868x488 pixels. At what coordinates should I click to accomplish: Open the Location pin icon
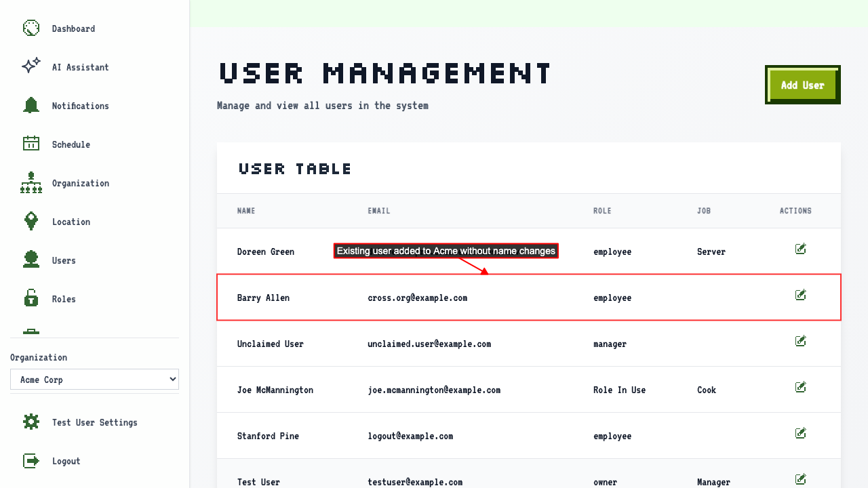coord(31,221)
